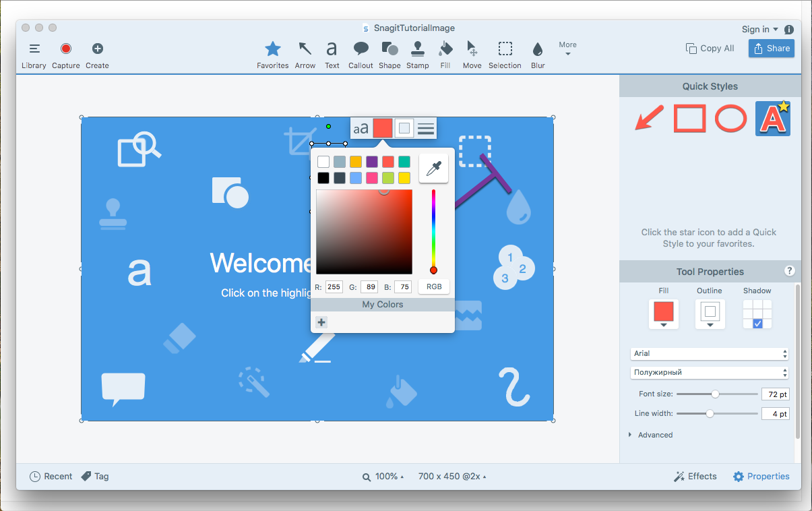Click the blue Share button
The height and width of the screenshot is (511, 812).
point(772,49)
